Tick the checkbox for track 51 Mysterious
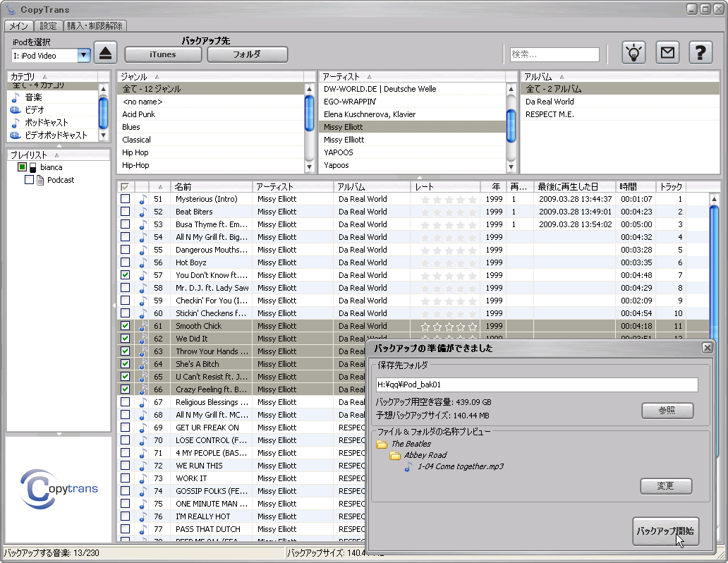This screenshot has height=563, width=728. [126, 199]
